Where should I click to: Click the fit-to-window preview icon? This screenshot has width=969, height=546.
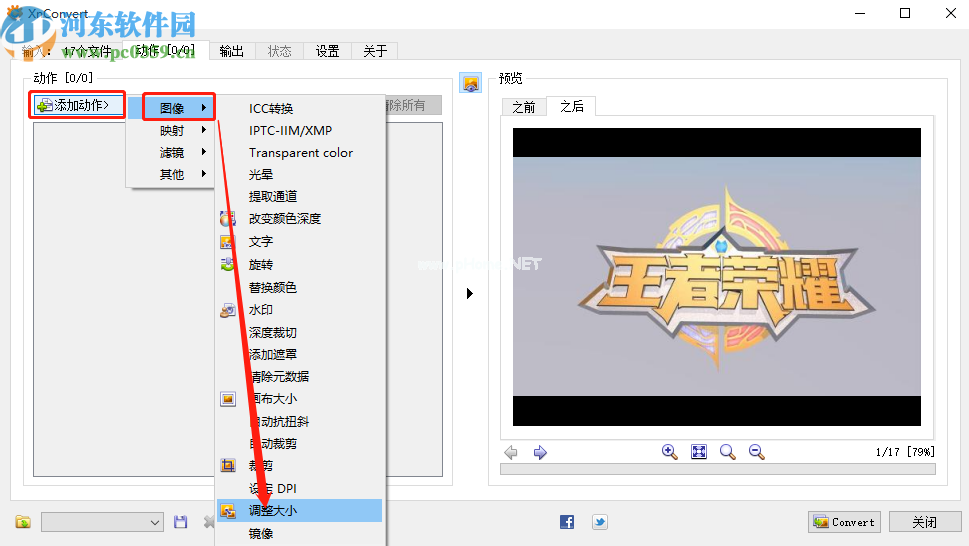pyautogui.click(x=698, y=452)
